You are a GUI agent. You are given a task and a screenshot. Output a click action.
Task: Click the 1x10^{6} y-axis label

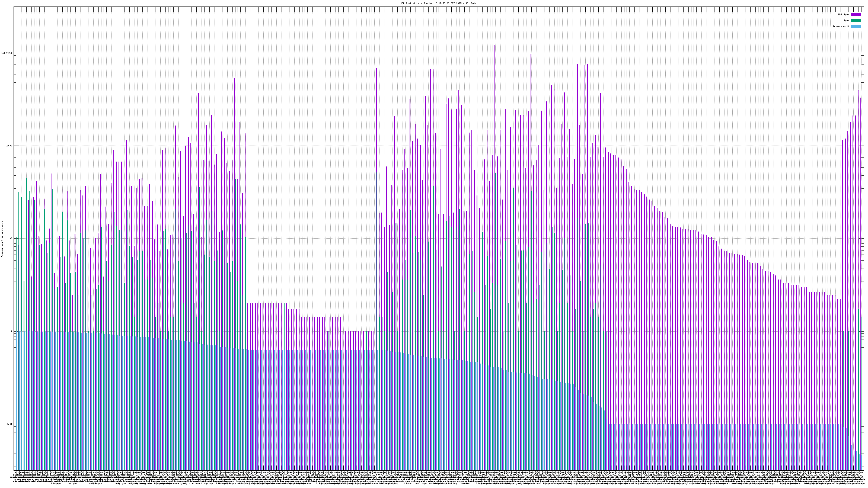tap(7, 53)
